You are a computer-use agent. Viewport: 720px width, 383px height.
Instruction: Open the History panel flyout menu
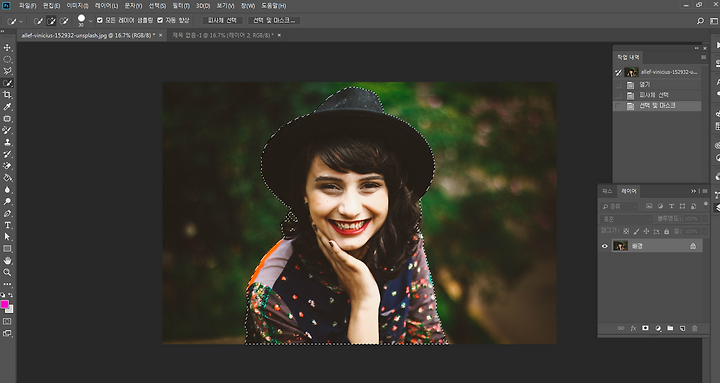pyautogui.click(x=703, y=57)
